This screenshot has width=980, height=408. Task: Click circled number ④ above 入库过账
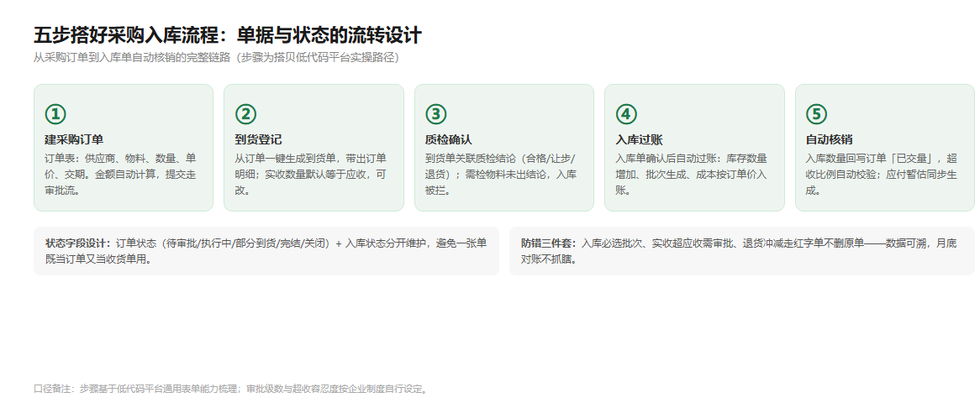pyautogui.click(x=626, y=114)
